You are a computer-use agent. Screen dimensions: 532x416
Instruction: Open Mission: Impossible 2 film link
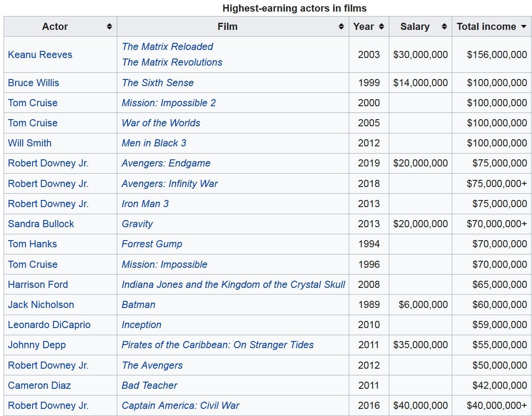(169, 103)
